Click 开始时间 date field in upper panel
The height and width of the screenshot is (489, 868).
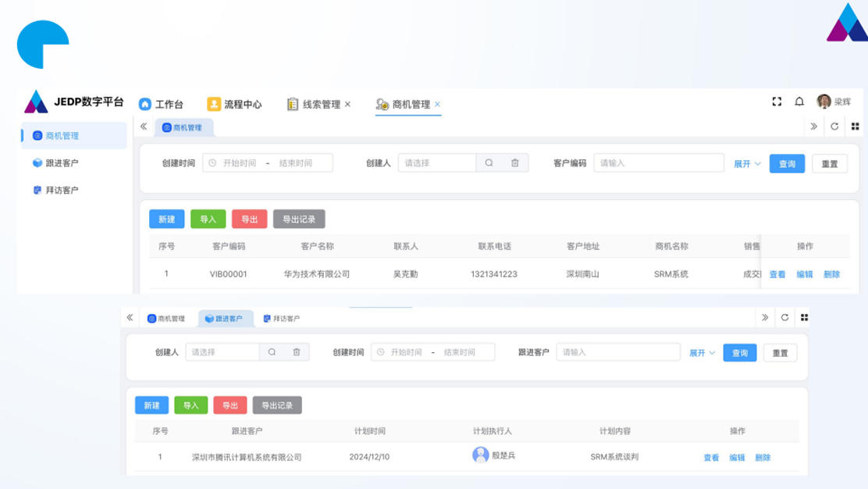(239, 163)
